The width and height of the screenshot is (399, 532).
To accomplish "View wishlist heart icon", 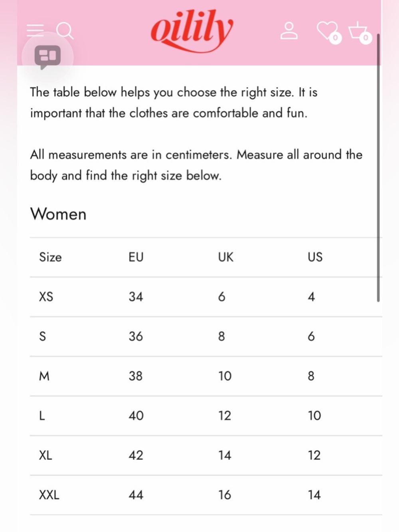I will [326, 30].
